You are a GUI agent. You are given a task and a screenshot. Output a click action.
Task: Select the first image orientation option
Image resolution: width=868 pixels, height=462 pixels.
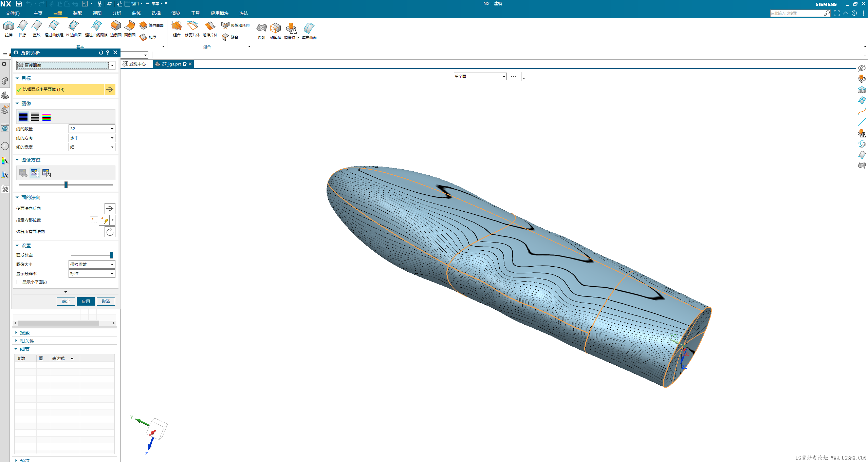(23, 173)
